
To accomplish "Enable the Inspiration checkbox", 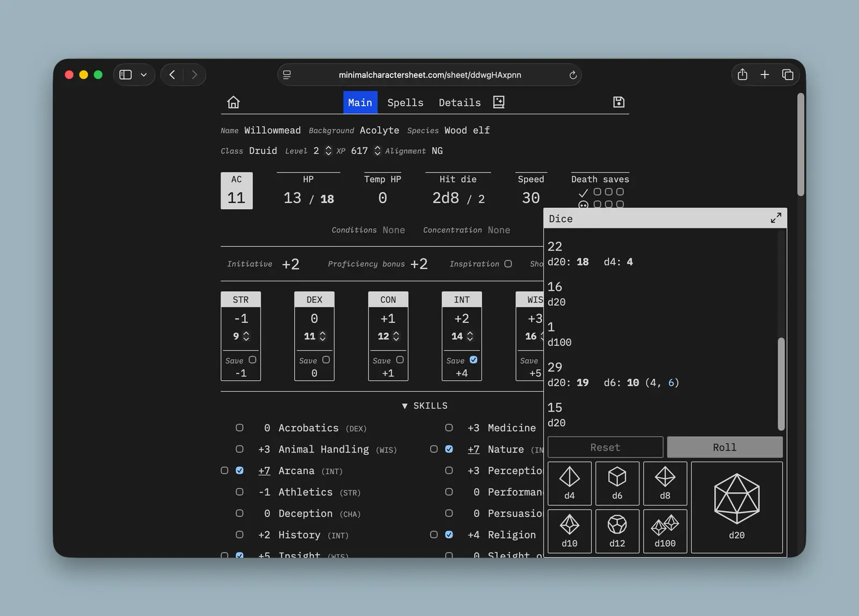I will (508, 264).
